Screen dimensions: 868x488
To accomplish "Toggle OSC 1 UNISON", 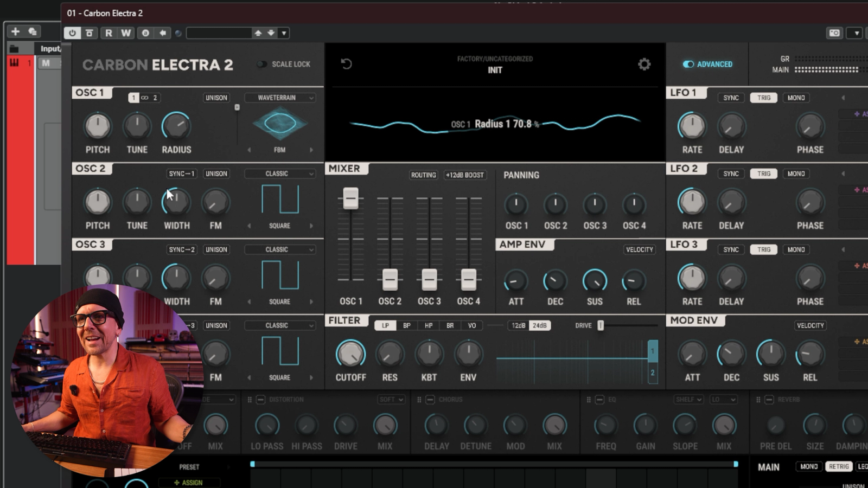I will tap(216, 98).
